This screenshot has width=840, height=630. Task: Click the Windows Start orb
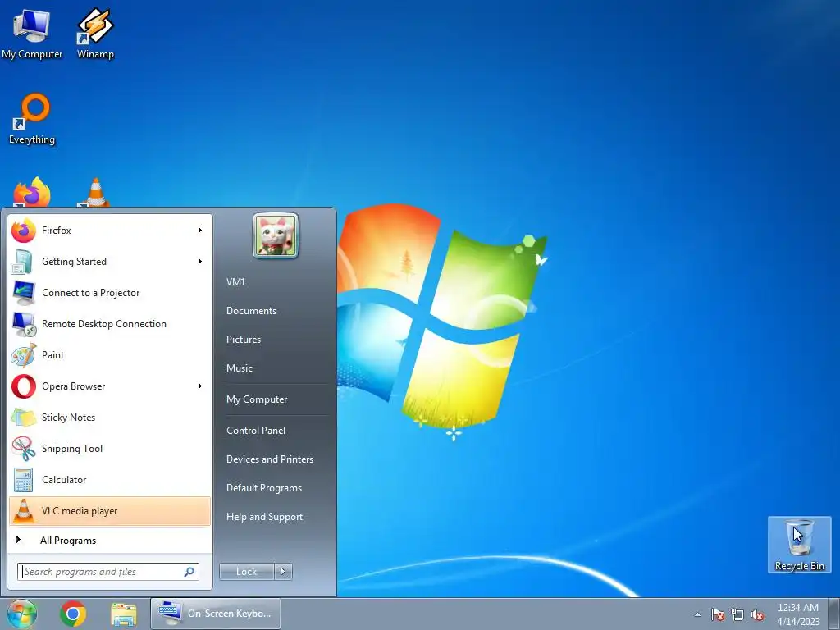coord(22,614)
